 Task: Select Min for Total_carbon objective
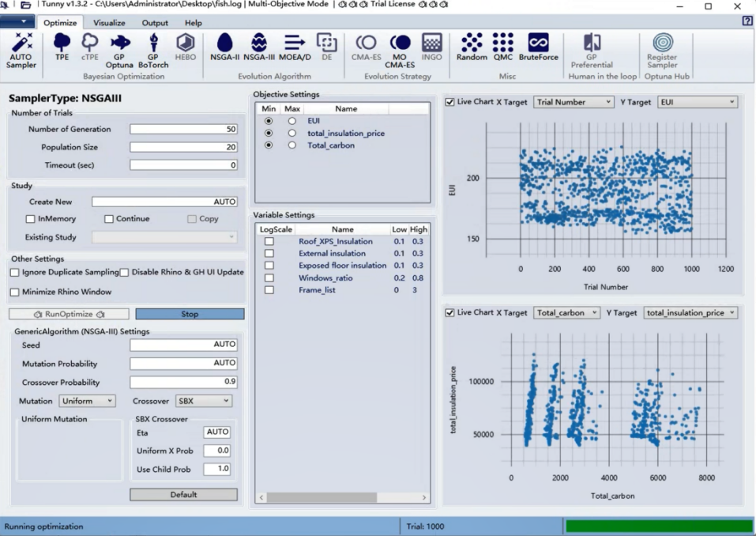click(x=269, y=145)
